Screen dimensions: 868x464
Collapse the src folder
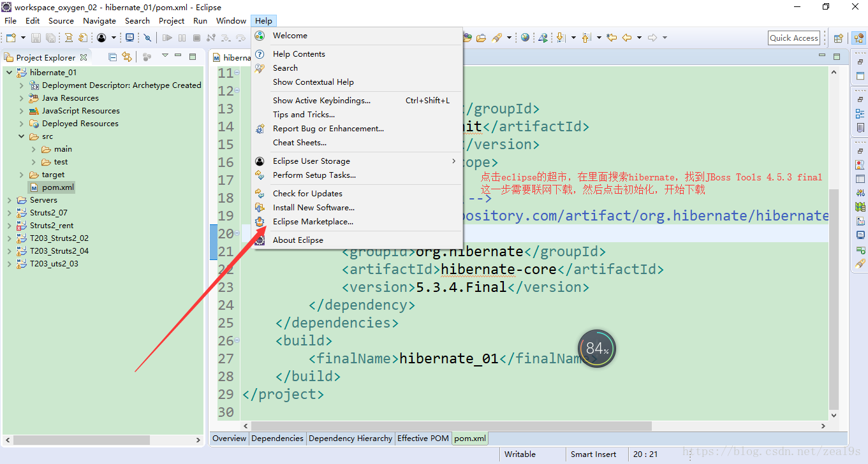(x=21, y=136)
